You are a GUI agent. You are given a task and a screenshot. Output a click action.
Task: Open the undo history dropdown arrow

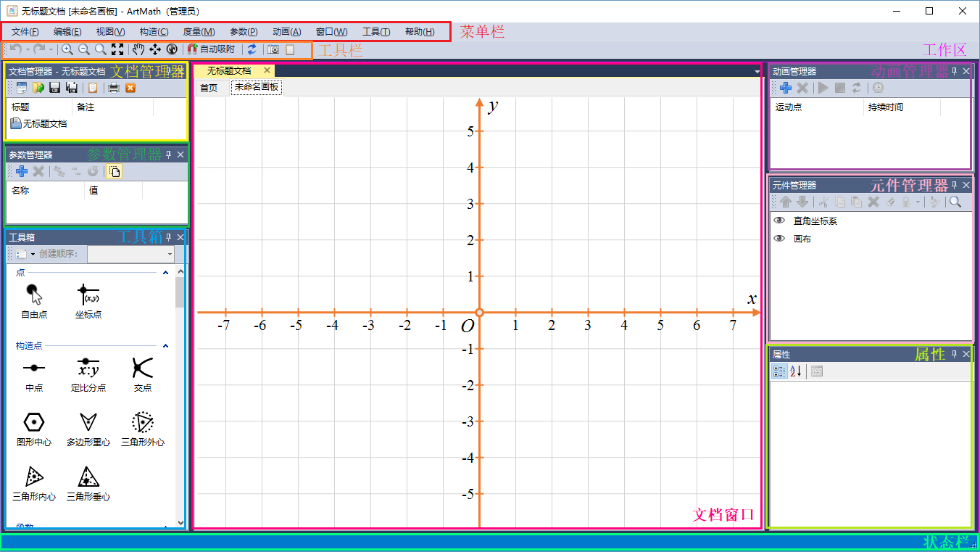click(x=28, y=49)
